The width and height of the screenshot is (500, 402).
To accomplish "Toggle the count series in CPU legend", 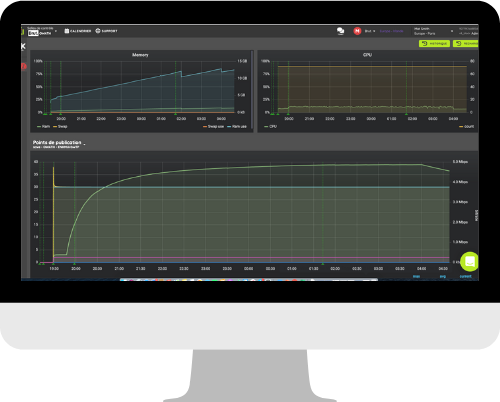I will pyautogui.click(x=467, y=127).
